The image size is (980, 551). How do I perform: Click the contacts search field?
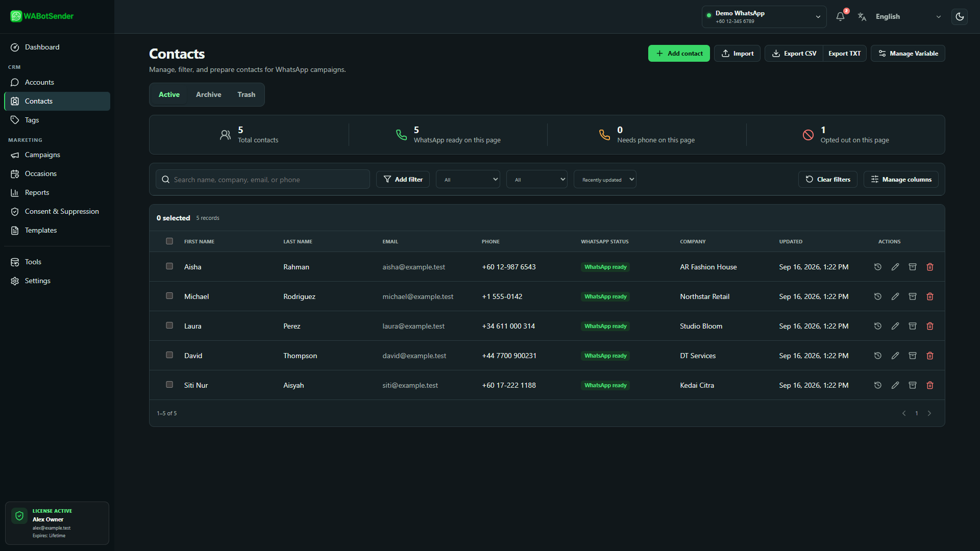(x=263, y=179)
